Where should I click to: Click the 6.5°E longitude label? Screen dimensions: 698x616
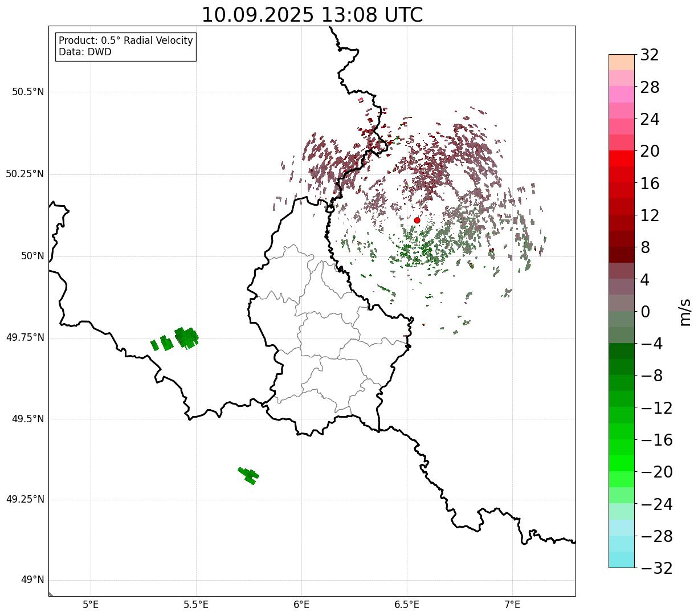(x=407, y=605)
